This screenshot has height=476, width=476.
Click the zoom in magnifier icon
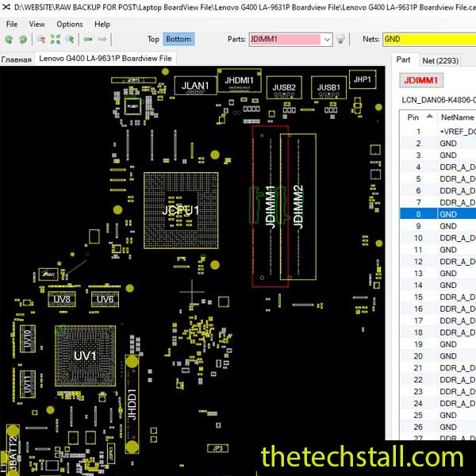coord(70,39)
